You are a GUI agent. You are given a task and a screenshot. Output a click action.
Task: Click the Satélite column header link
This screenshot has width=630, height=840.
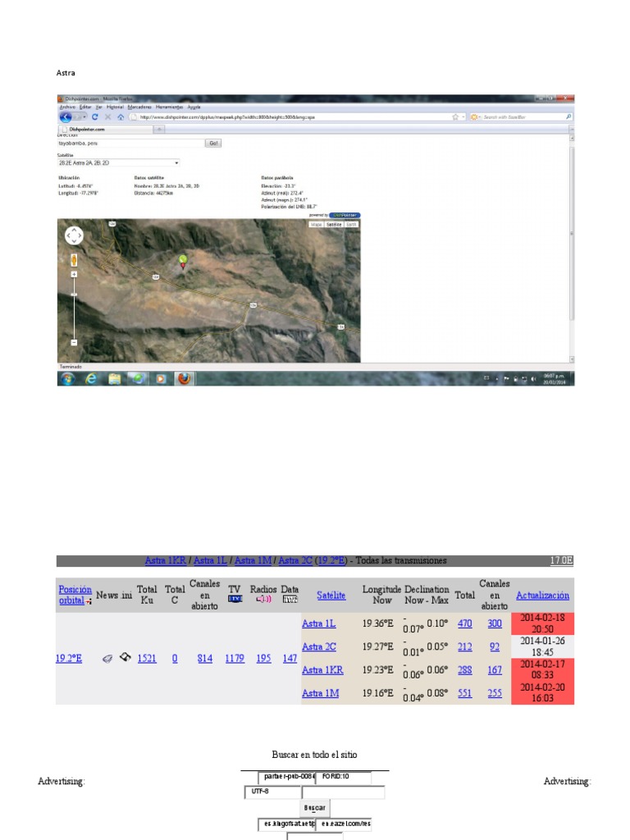tap(331, 596)
